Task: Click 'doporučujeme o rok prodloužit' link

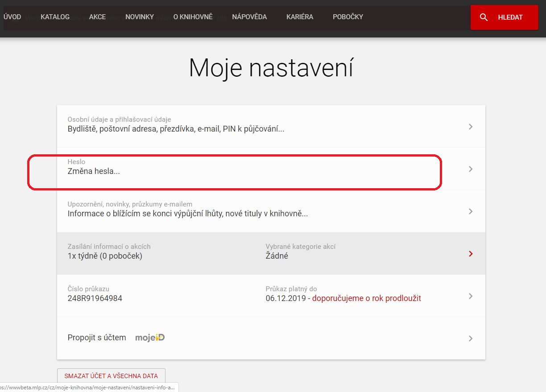Action: [x=366, y=298]
